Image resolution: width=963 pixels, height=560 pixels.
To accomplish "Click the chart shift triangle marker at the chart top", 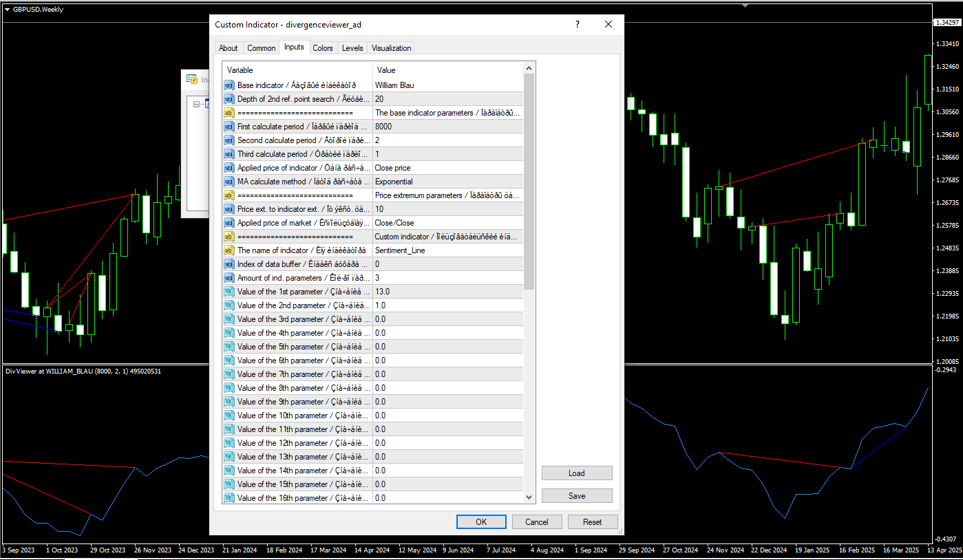I will coord(744,6).
